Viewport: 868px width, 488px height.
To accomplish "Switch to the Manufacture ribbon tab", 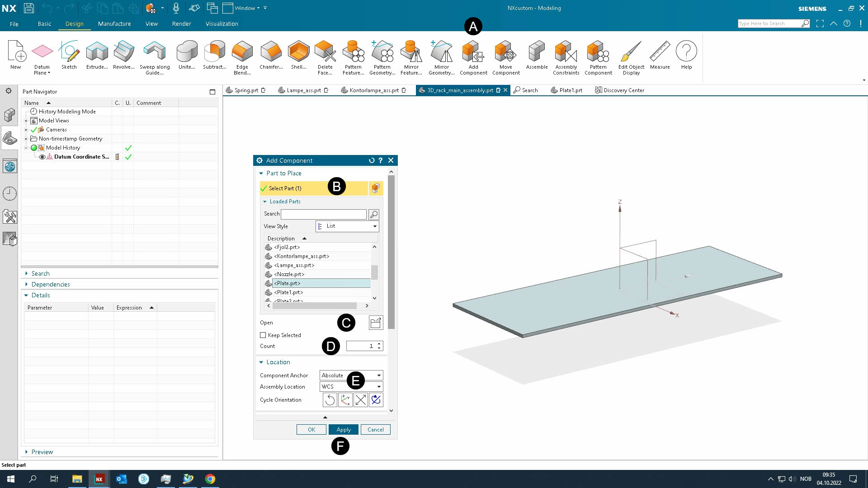I will click(114, 24).
